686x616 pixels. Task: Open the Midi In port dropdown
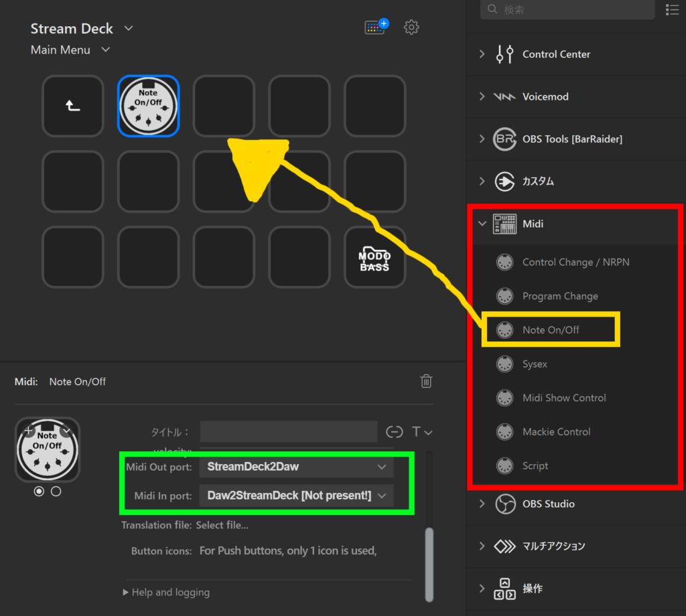point(296,495)
